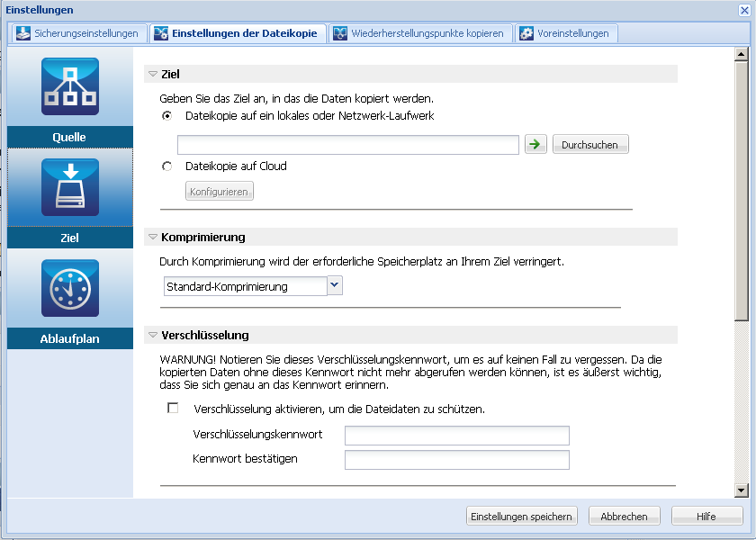The image size is (756, 540).
Task: Open the Quelle source settings icon
Action: point(70,86)
